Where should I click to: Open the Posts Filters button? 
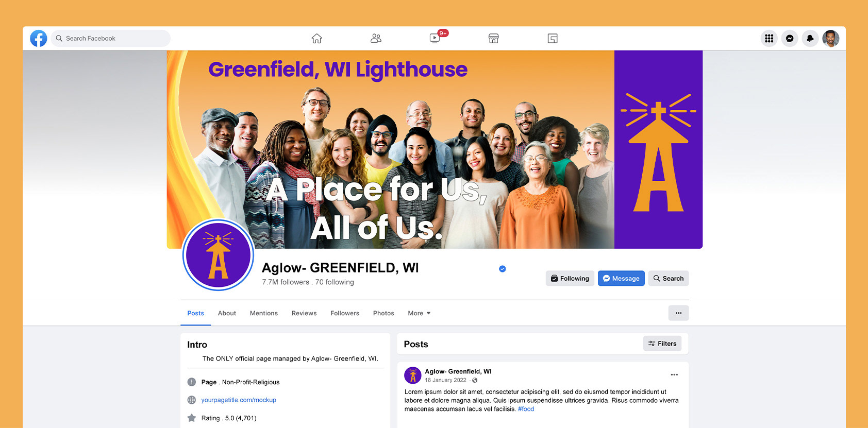pyautogui.click(x=662, y=344)
